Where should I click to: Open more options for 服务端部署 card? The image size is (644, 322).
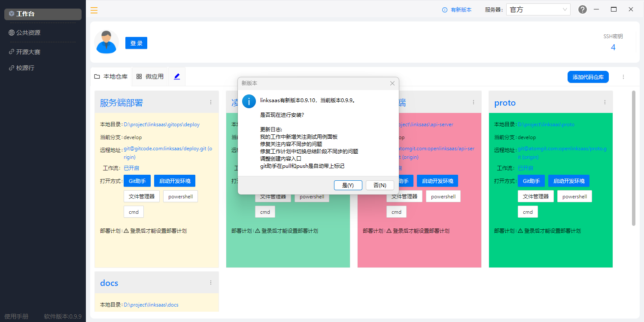(211, 102)
